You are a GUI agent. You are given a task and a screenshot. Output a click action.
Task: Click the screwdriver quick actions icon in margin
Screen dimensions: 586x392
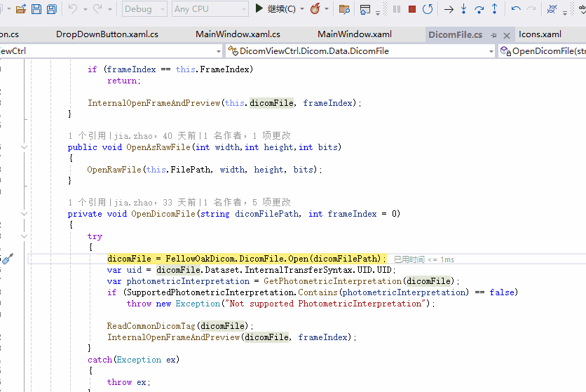tap(8, 259)
